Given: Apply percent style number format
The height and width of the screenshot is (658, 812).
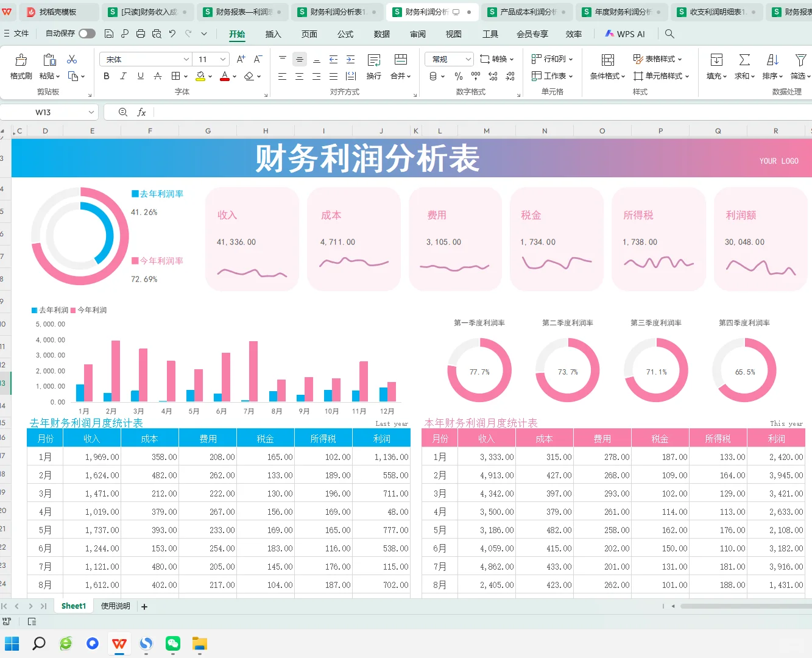Looking at the screenshot, I should (459, 76).
